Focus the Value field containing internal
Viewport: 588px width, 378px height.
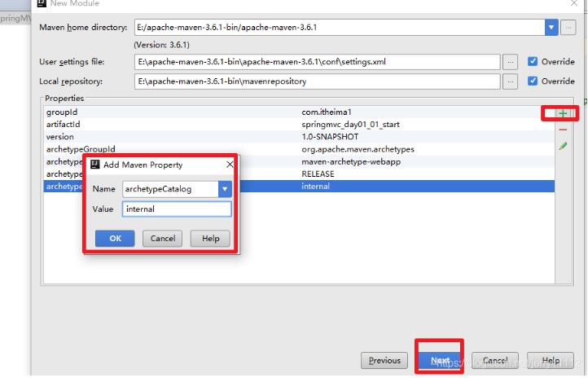point(177,209)
